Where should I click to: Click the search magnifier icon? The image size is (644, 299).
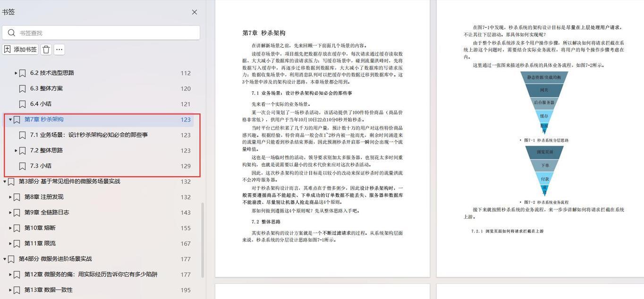(x=11, y=33)
